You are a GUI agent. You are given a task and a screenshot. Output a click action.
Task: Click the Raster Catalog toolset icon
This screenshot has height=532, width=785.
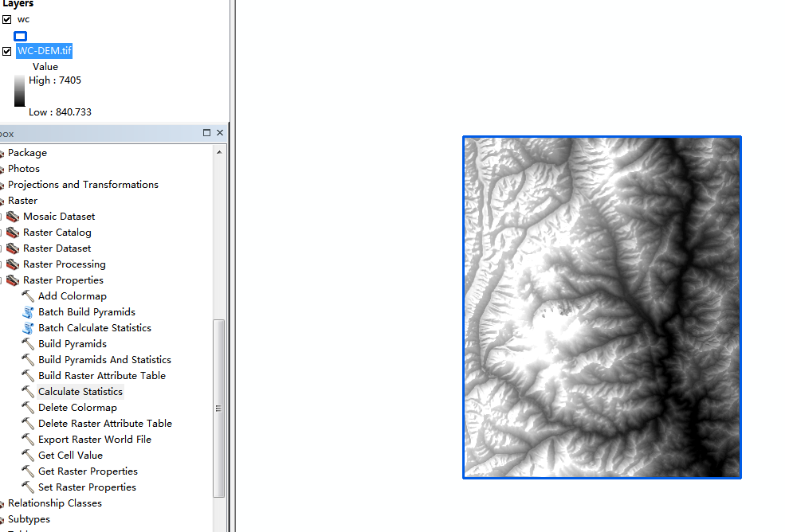pos(13,233)
